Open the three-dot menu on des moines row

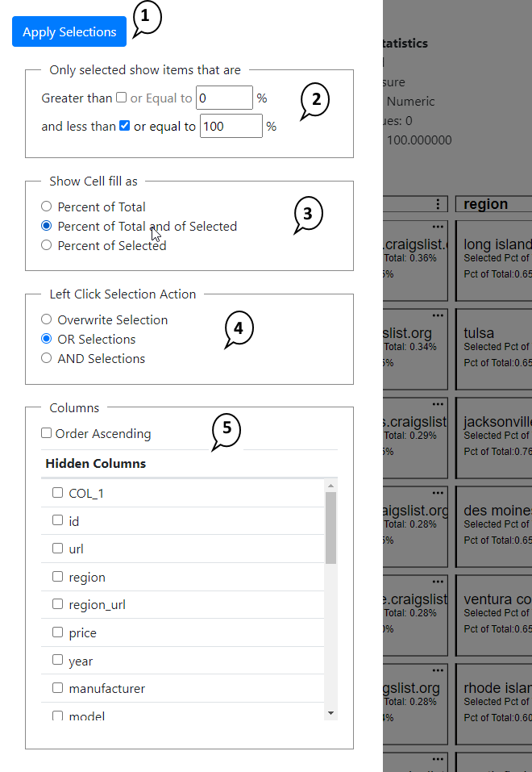[x=438, y=493]
